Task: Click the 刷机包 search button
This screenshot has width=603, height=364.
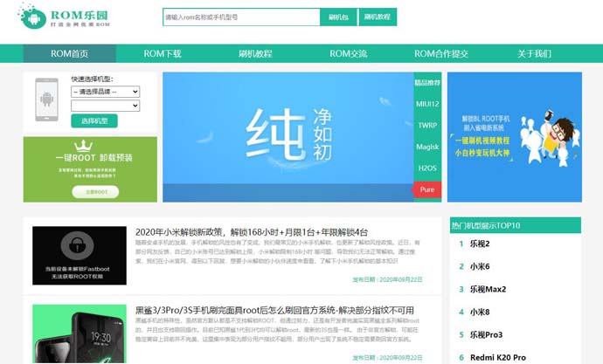Action: point(338,17)
